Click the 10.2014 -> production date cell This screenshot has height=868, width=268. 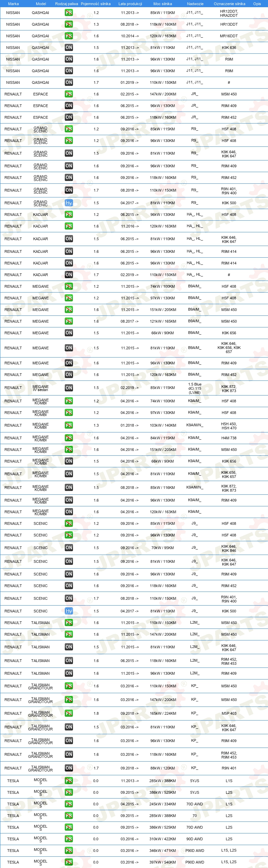[130, 36]
